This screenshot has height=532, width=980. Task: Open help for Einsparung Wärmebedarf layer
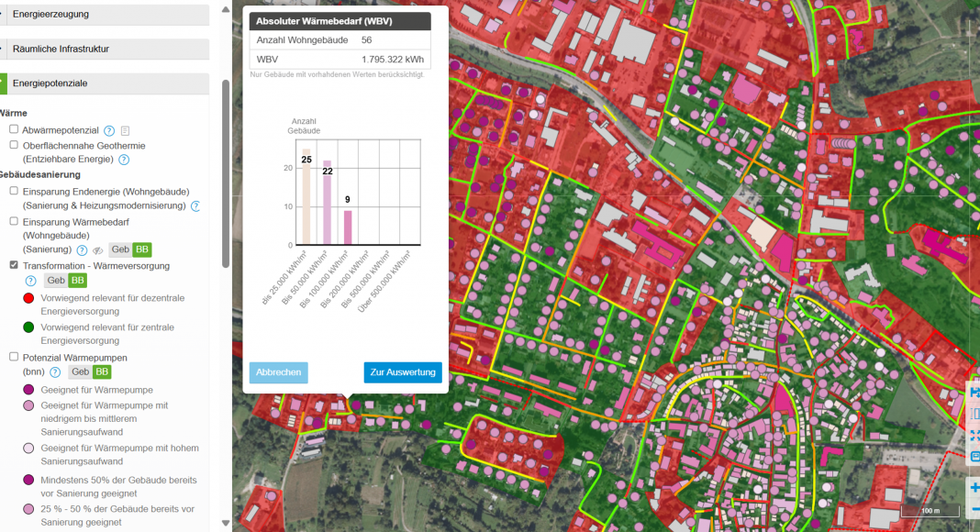(x=82, y=249)
